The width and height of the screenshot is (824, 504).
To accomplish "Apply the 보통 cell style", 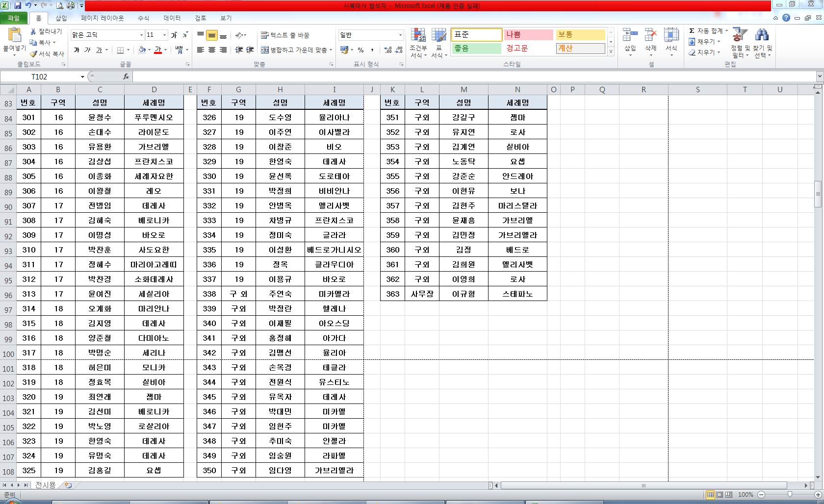I will pyautogui.click(x=581, y=35).
